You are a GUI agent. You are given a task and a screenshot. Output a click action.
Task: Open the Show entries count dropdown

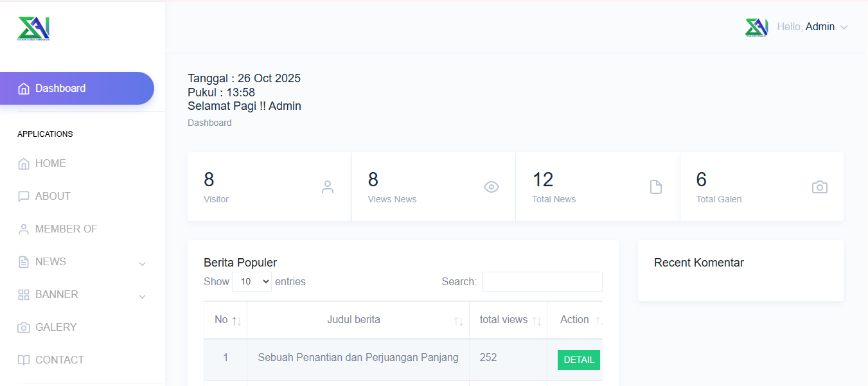(x=252, y=281)
